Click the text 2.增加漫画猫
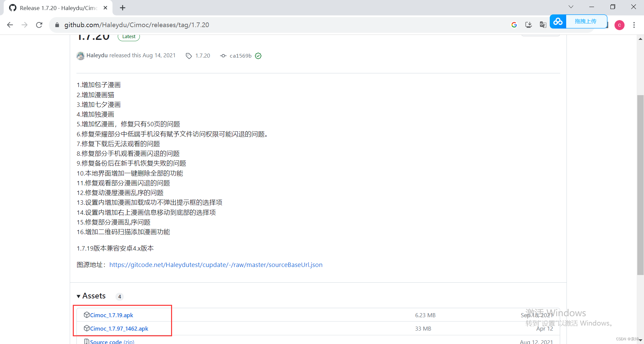This screenshot has width=644, height=344. 95,95
